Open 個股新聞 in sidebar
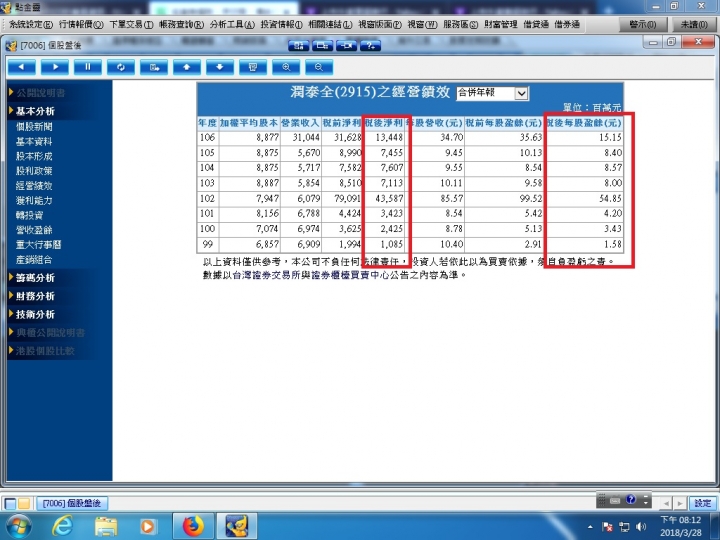Screen dimensions: 720x540 tap(34, 126)
